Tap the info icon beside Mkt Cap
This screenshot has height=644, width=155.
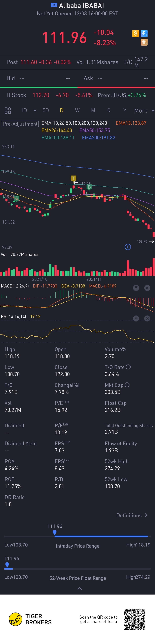(127, 385)
